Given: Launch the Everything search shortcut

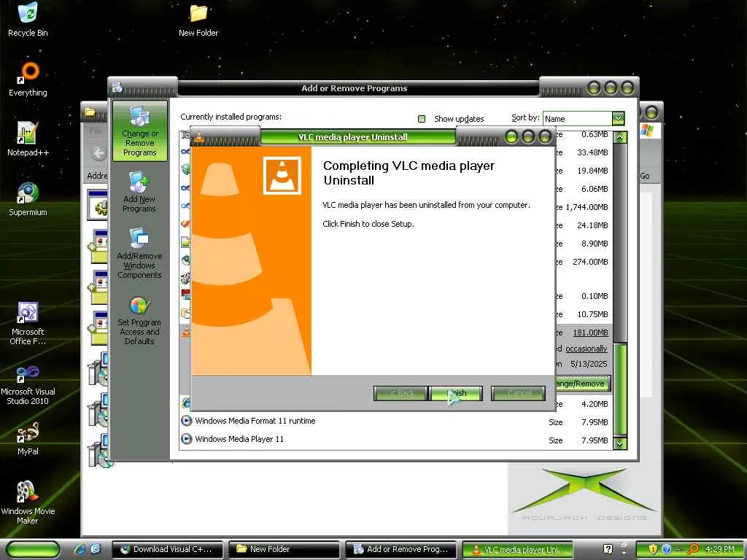Looking at the screenshot, I should click(x=28, y=79).
